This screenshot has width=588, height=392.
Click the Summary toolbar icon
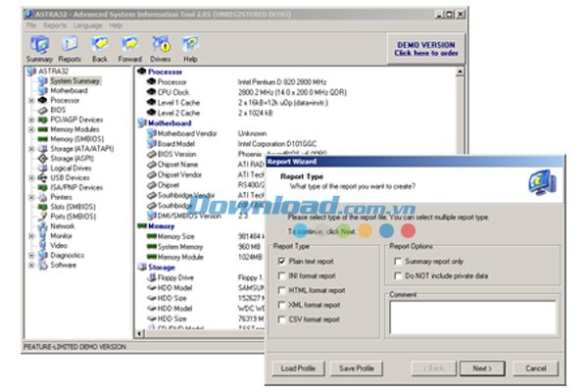click(x=39, y=46)
